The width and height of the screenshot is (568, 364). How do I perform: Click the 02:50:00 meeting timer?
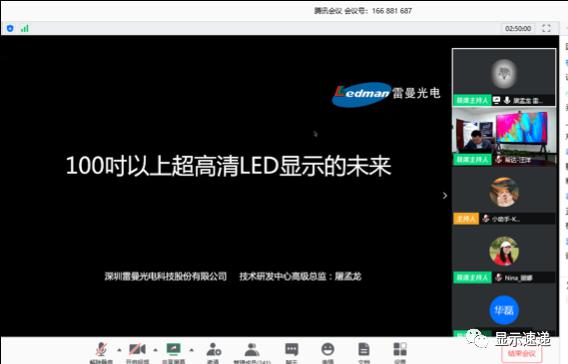518,28
